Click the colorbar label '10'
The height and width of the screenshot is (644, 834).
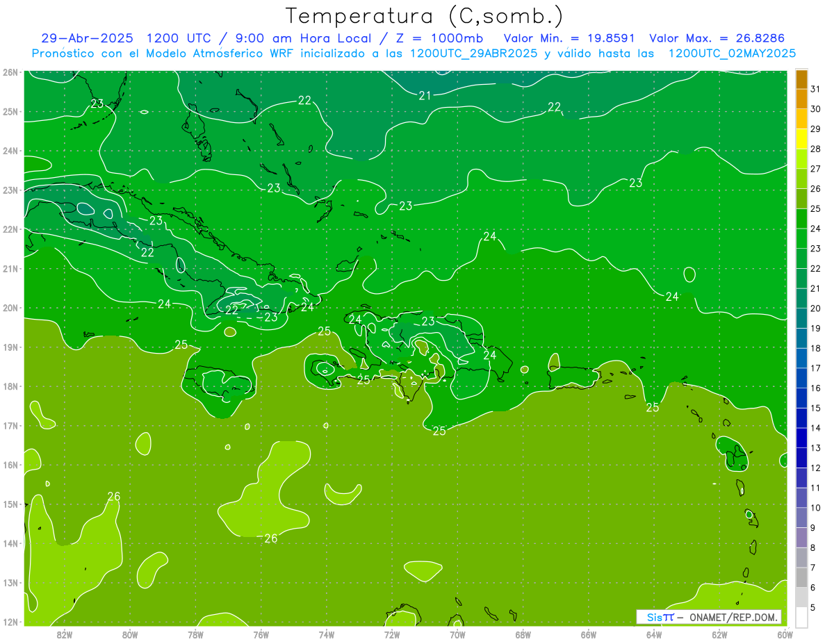click(x=815, y=508)
